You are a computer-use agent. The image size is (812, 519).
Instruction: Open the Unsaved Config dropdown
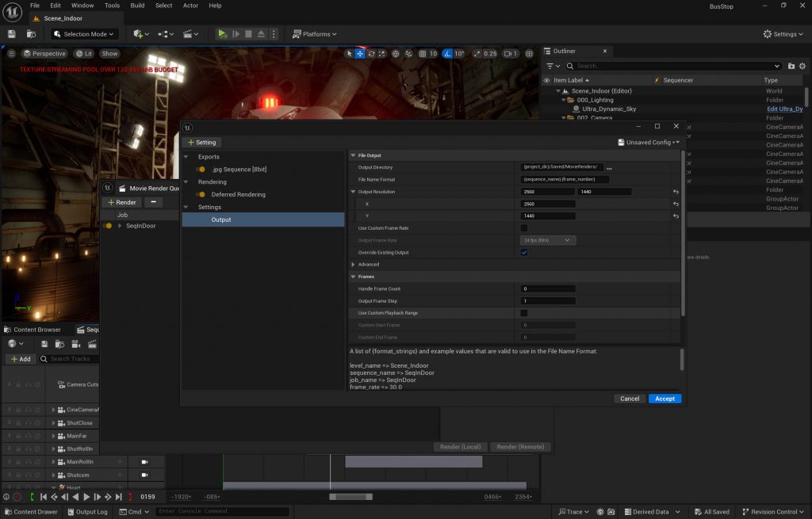point(648,143)
